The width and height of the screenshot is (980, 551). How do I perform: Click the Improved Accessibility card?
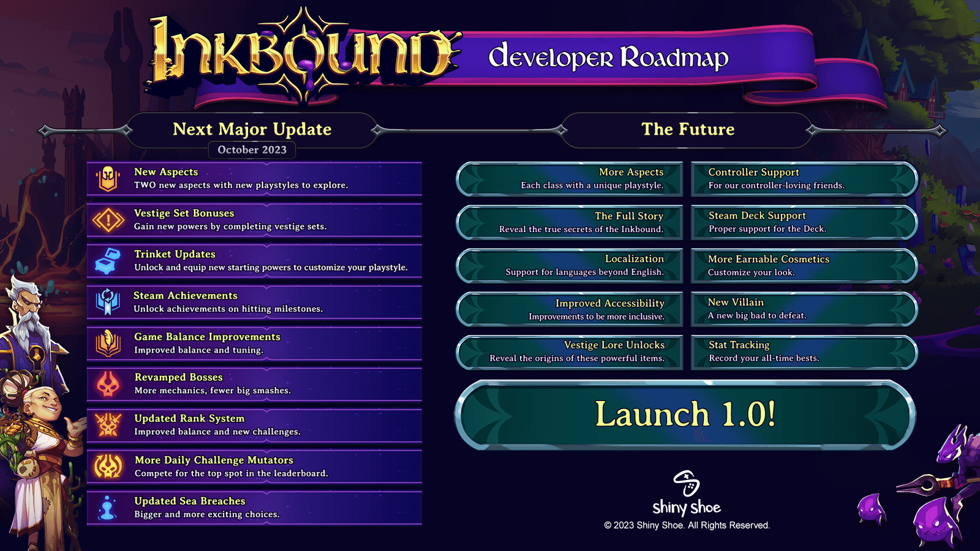(570, 309)
